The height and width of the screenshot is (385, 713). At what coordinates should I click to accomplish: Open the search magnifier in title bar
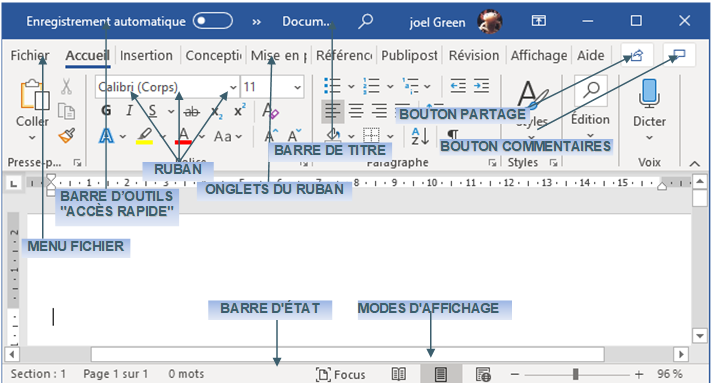point(365,21)
